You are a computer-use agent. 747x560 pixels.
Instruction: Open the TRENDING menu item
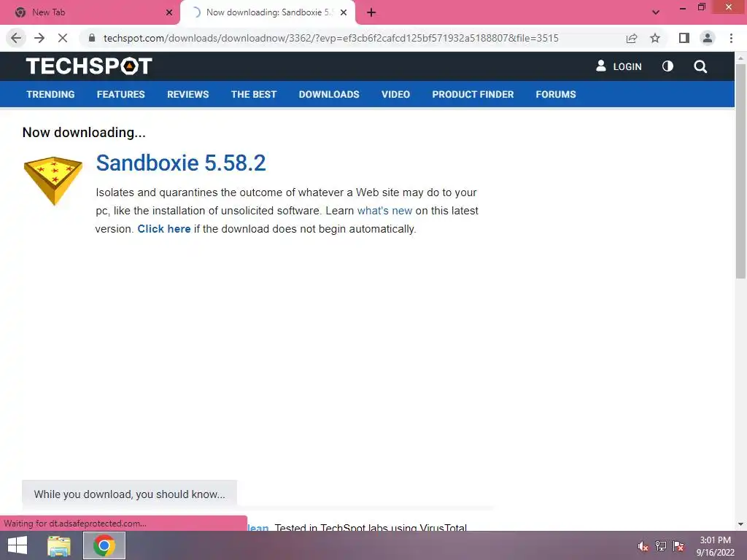50,94
